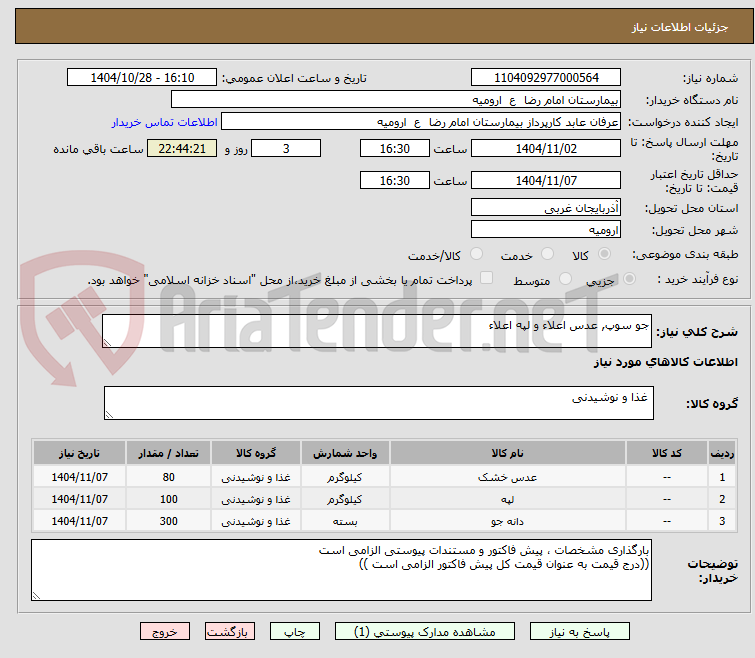Click the response deadline date 1404/11/02
The width and height of the screenshot is (755, 658).
coord(546,148)
